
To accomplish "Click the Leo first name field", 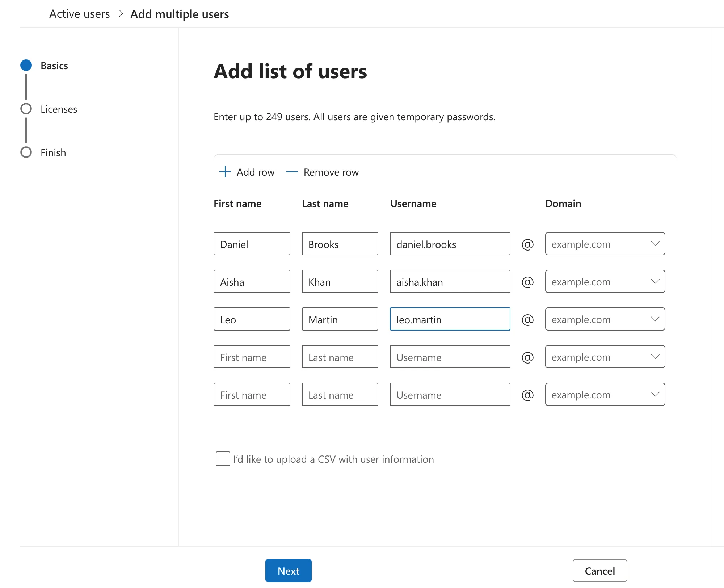I will coord(252,319).
